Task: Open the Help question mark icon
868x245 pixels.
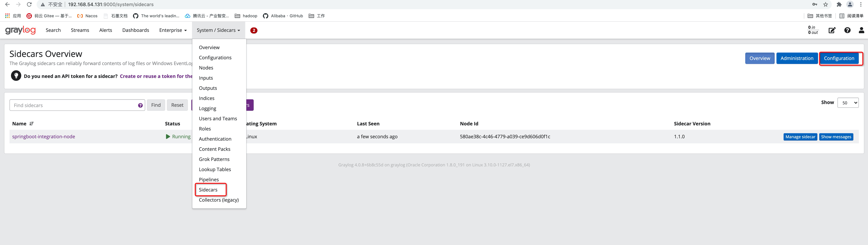Action: [847, 30]
